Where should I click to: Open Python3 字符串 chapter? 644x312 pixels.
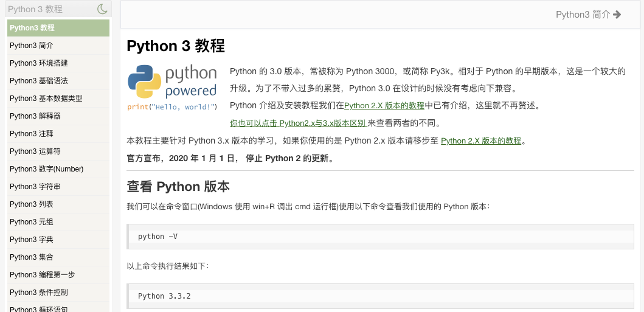pos(58,187)
